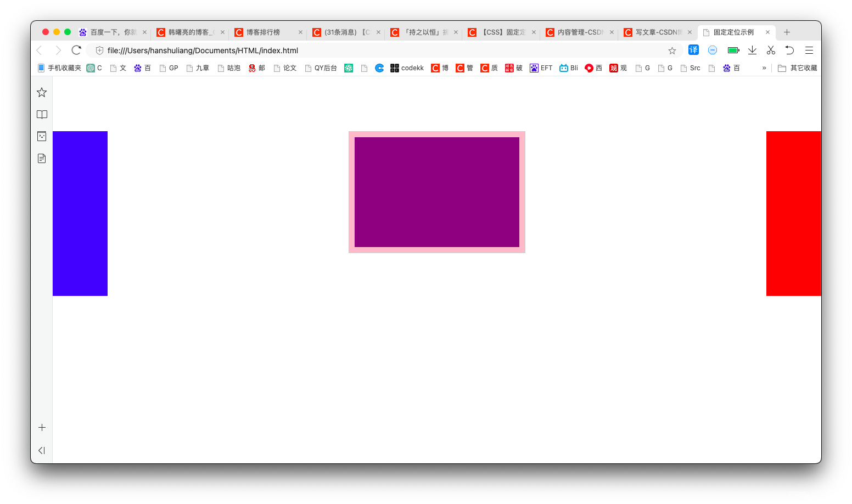Viewport: 852px width, 504px height.
Task: Close the 博客排行榜 tab
Action: pos(300,32)
